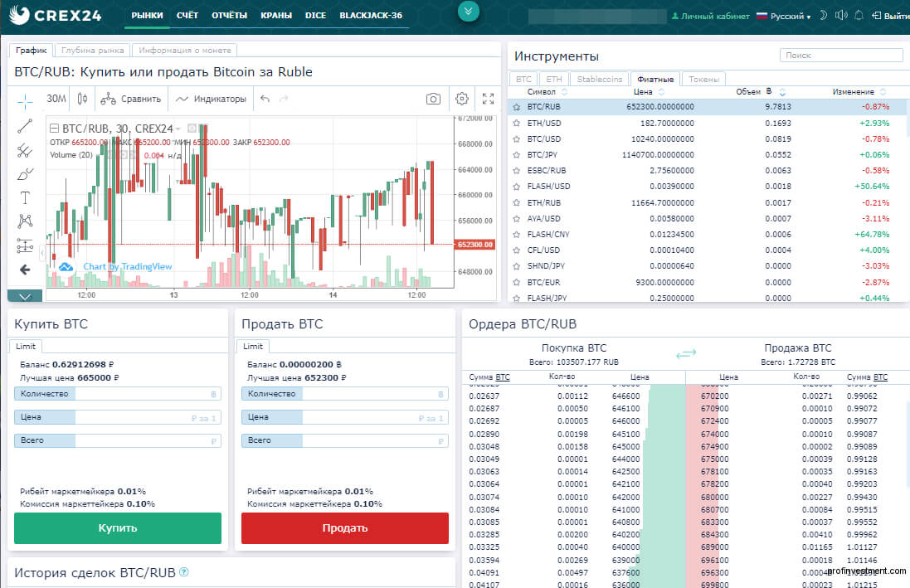Open the РЫНКИ menu
Screen dimensions: 910x588
pos(147,16)
